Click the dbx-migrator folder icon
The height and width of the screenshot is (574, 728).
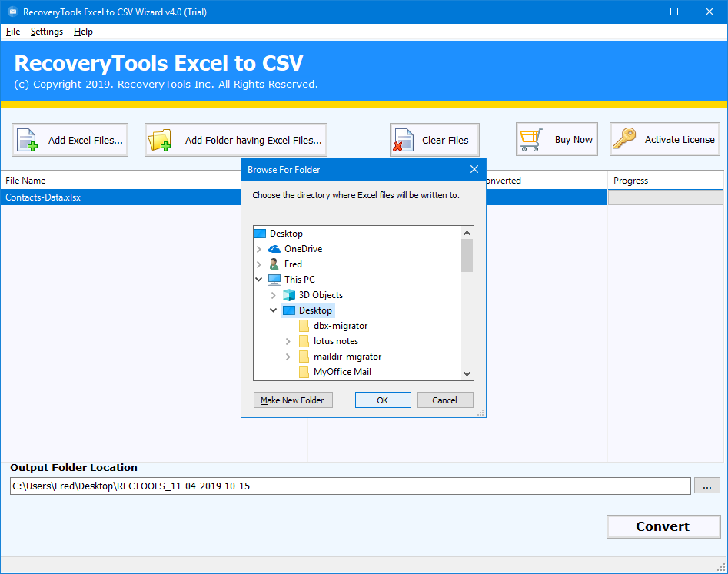pyautogui.click(x=304, y=326)
